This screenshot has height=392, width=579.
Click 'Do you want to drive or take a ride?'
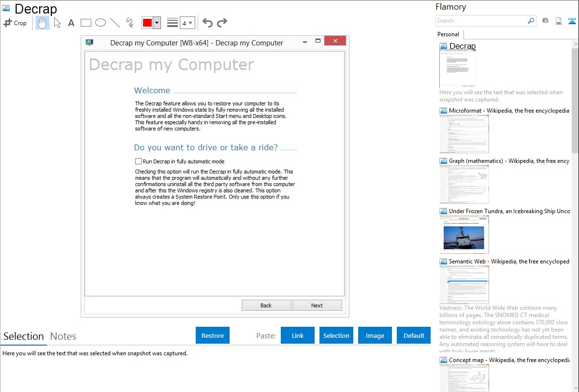click(x=206, y=147)
